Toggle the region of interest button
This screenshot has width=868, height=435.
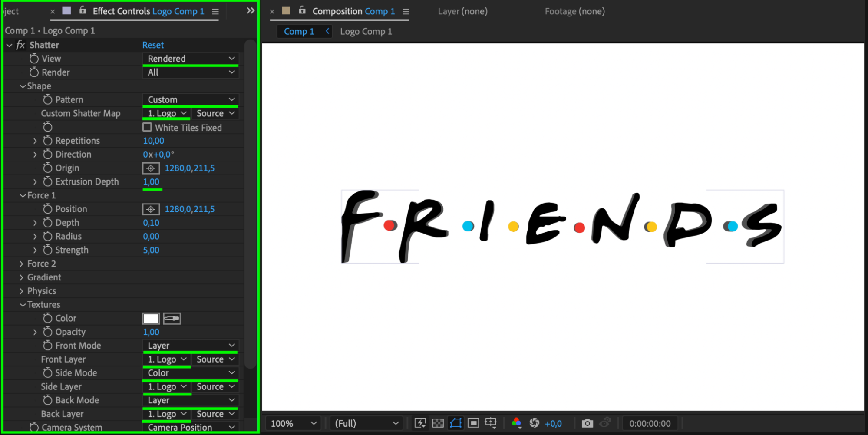click(473, 423)
